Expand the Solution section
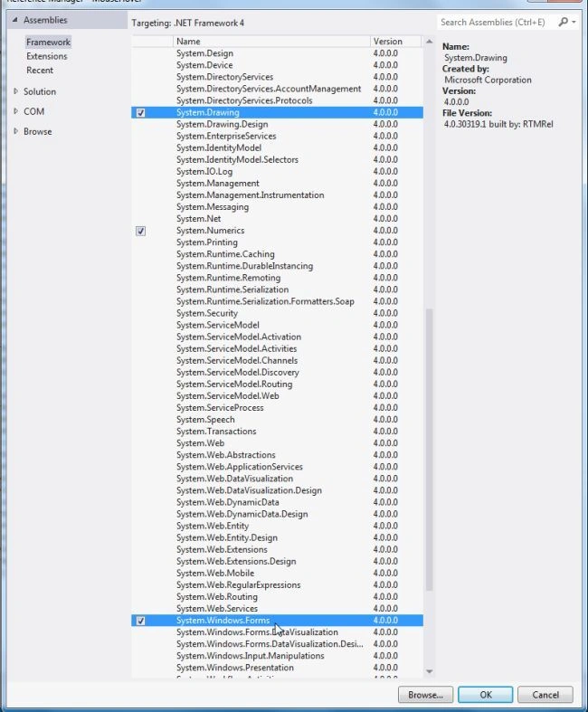Image resolution: width=588 pixels, height=712 pixels. pos(16,91)
